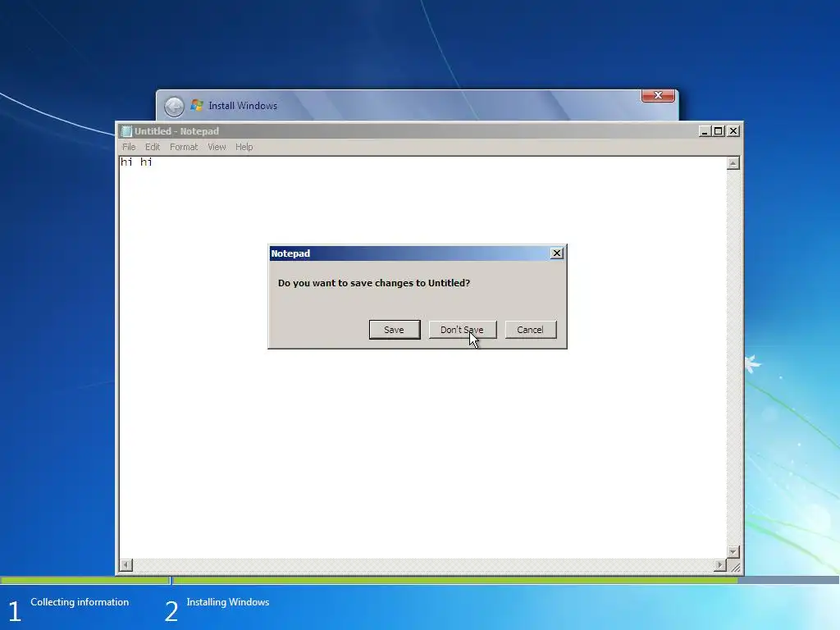
Task: Open the Help menu in Notepad
Action: tap(244, 147)
